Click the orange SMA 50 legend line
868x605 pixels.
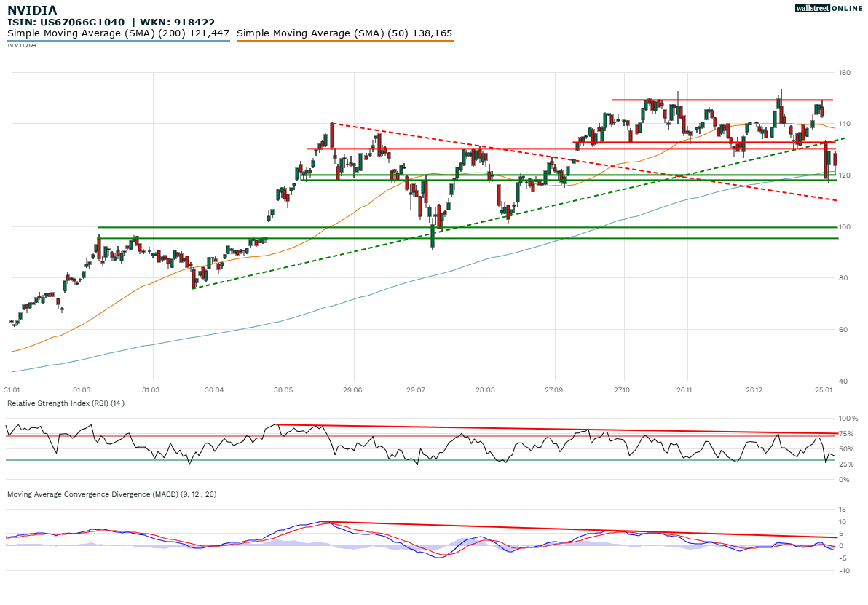click(345, 41)
